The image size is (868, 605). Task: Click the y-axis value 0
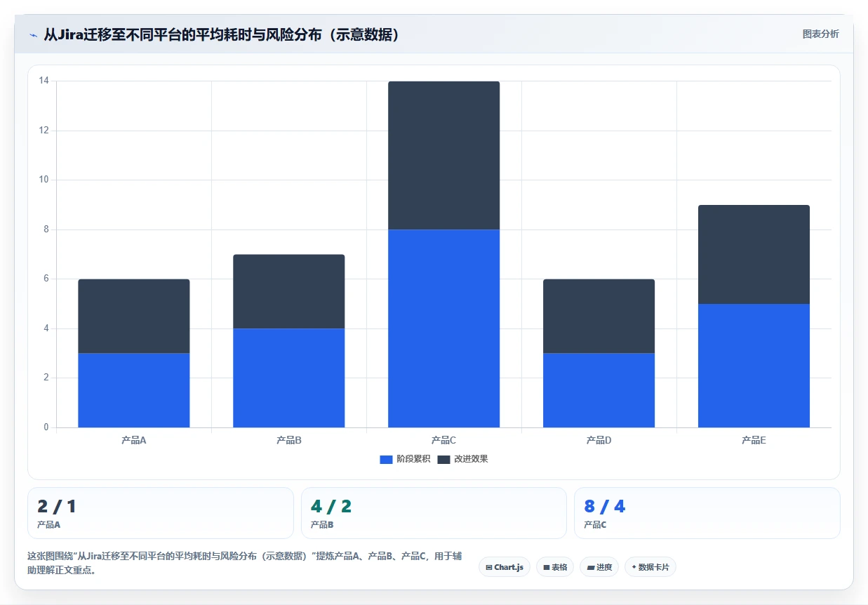tap(46, 427)
